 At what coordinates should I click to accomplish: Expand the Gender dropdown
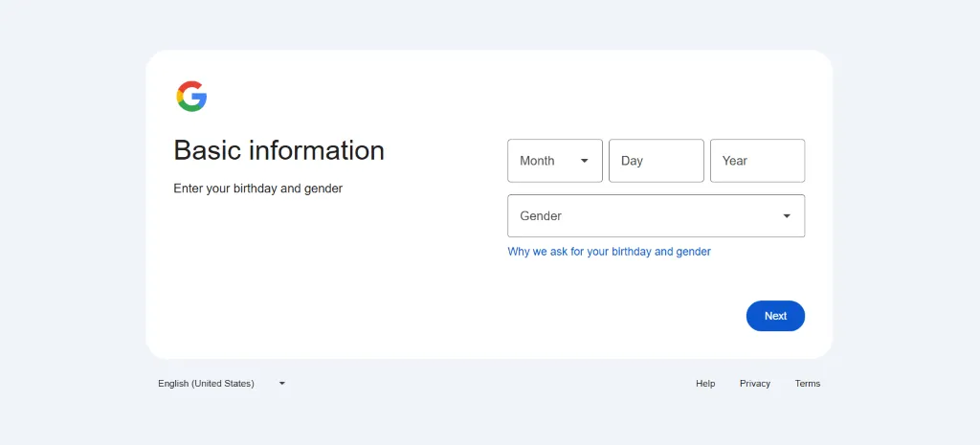coord(656,216)
